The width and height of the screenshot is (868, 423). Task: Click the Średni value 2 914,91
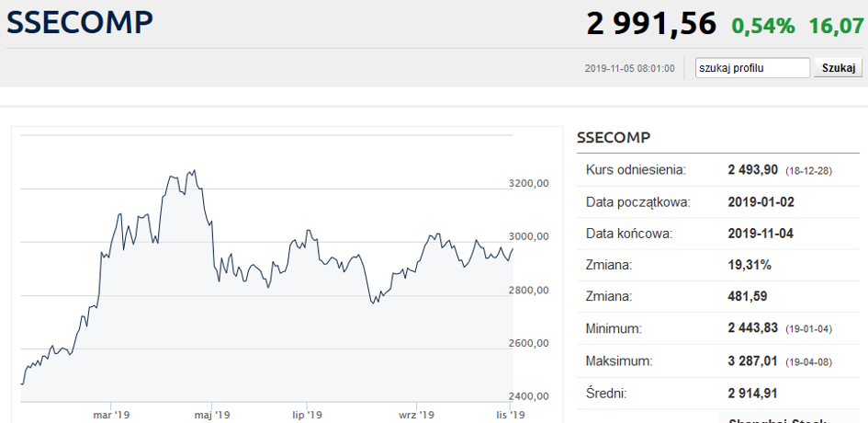[753, 394]
